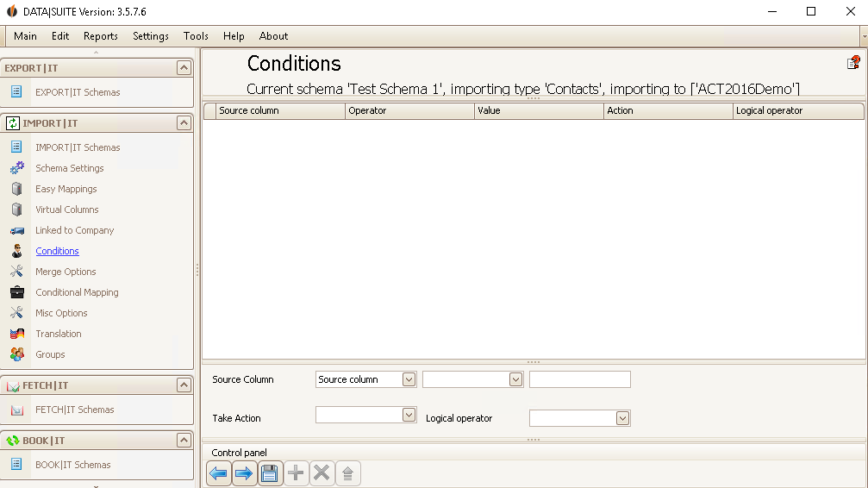Click the Action column header
The image size is (868, 488).
[x=668, y=110]
